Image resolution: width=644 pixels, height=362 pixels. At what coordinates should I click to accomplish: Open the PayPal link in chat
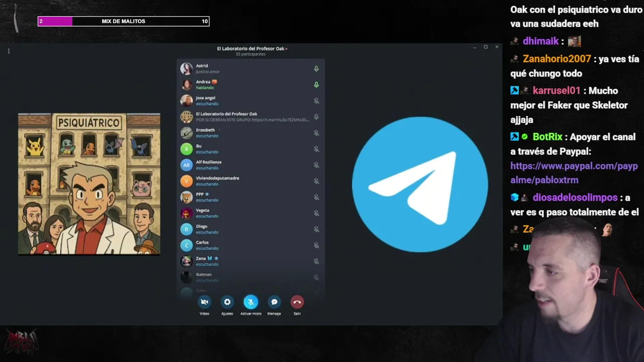(574, 173)
